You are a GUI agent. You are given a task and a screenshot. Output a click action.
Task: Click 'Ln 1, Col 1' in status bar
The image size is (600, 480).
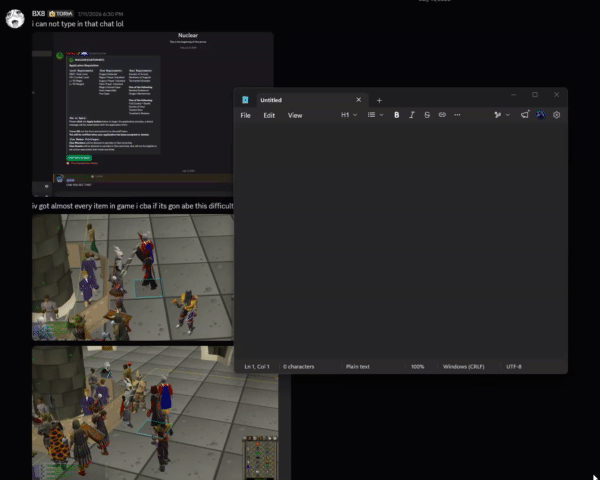point(257,367)
